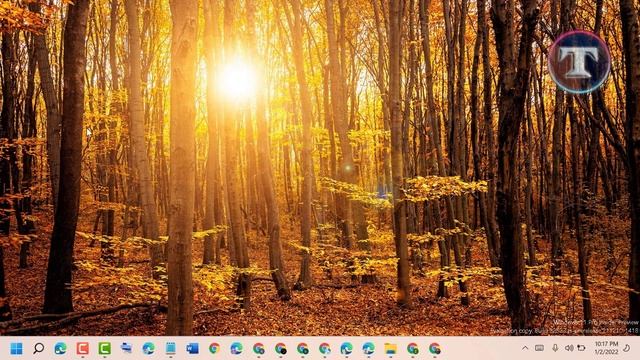Open Chrome icon without profile badge
This screenshot has height=360, width=640.
[214, 349]
